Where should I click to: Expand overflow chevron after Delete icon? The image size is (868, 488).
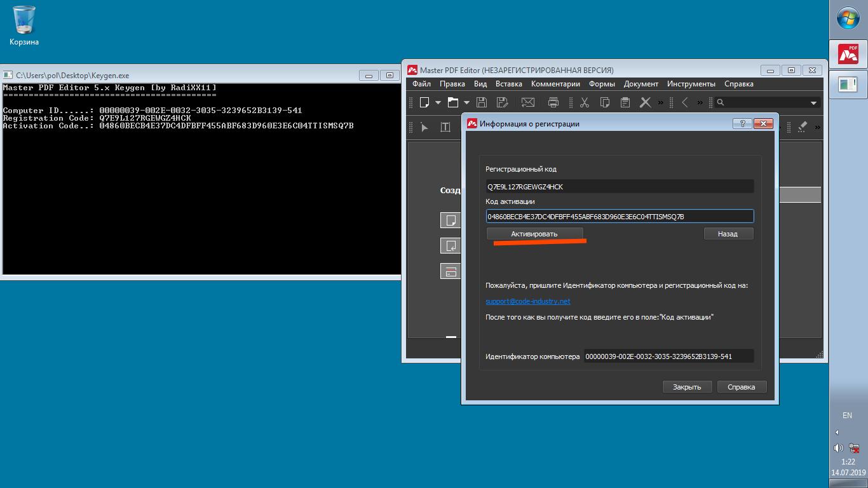661,102
